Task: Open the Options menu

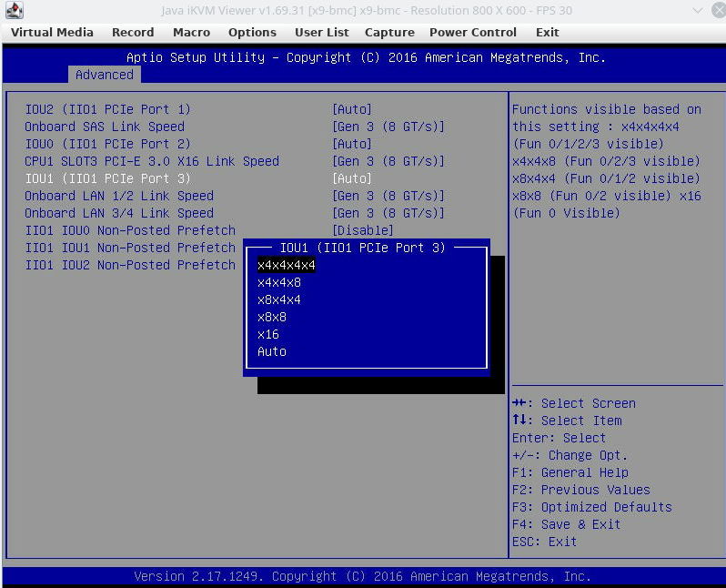Action: pyautogui.click(x=252, y=33)
